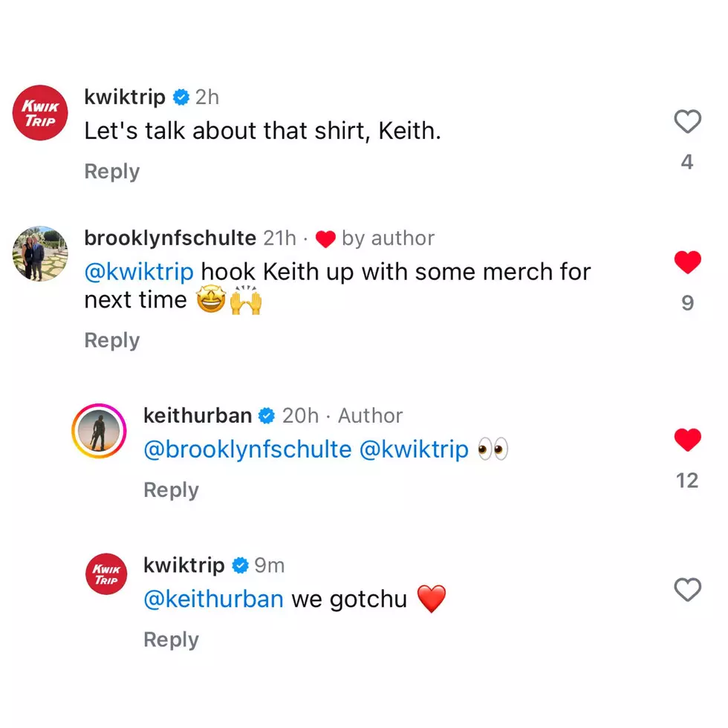The height and width of the screenshot is (728, 728).
Task: Click verified badge beside kwiktrip 9m
Action: [240, 565]
